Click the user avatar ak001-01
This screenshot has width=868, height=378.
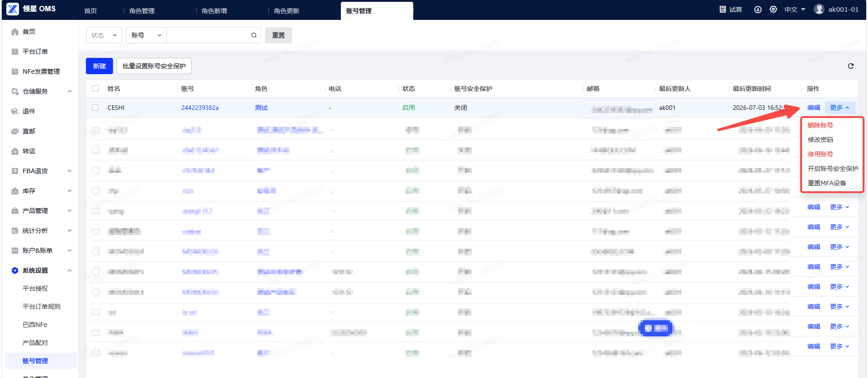[x=819, y=9]
